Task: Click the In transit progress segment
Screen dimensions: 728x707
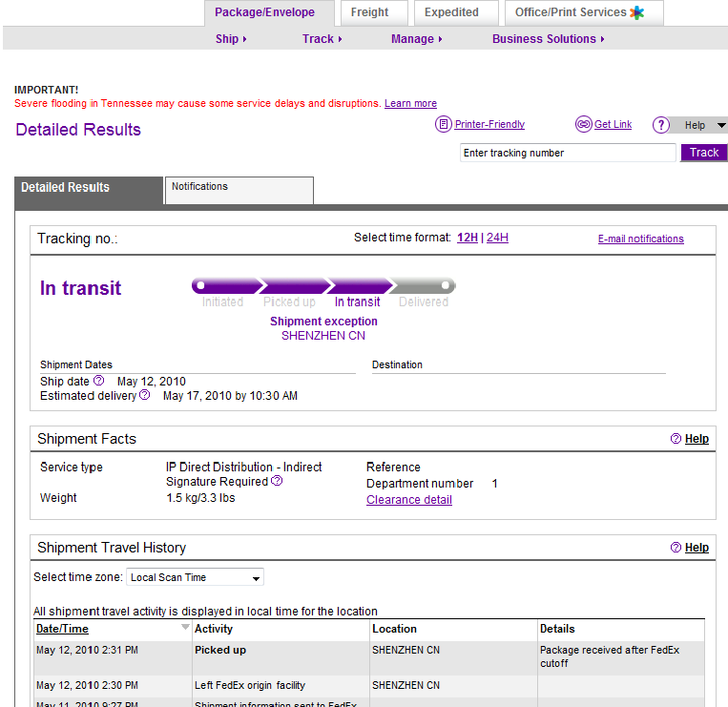Action: pyautogui.click(x=360, y=286)
